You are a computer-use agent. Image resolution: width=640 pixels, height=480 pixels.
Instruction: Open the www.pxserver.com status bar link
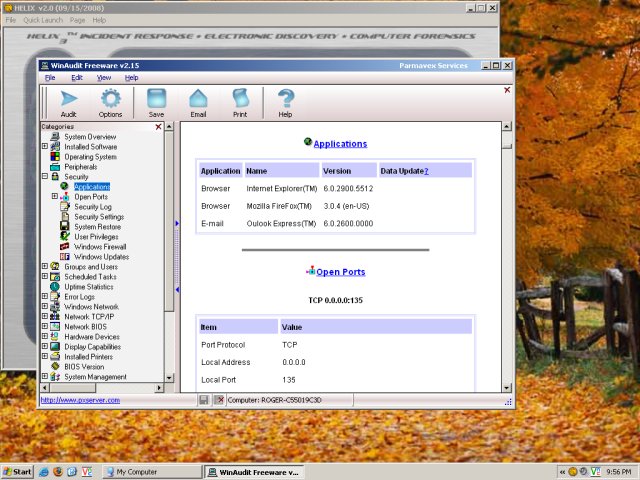(80, 400)
